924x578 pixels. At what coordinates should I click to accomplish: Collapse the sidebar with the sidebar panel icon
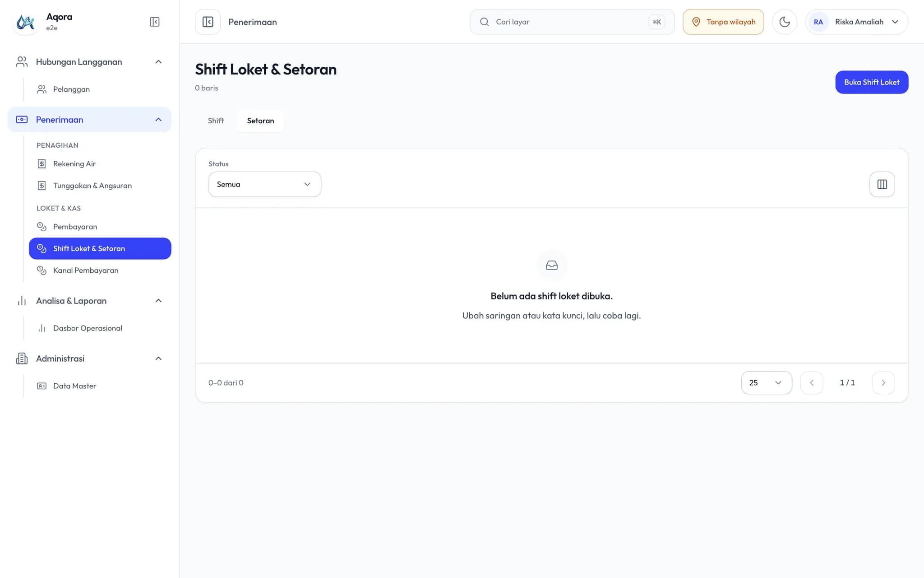(x=154, y=22)
